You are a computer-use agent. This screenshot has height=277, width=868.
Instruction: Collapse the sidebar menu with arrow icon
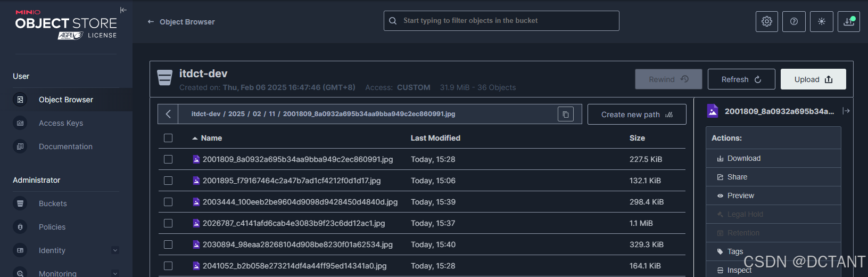click(x=123, y=10)
